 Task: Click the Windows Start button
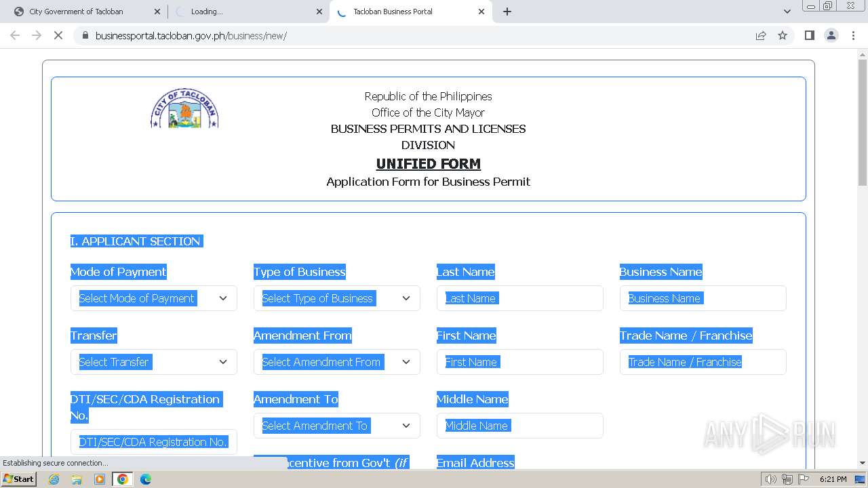coord(18,479)
